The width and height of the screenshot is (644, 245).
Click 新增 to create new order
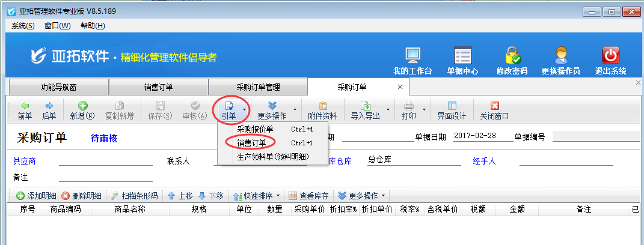[82, 110]
